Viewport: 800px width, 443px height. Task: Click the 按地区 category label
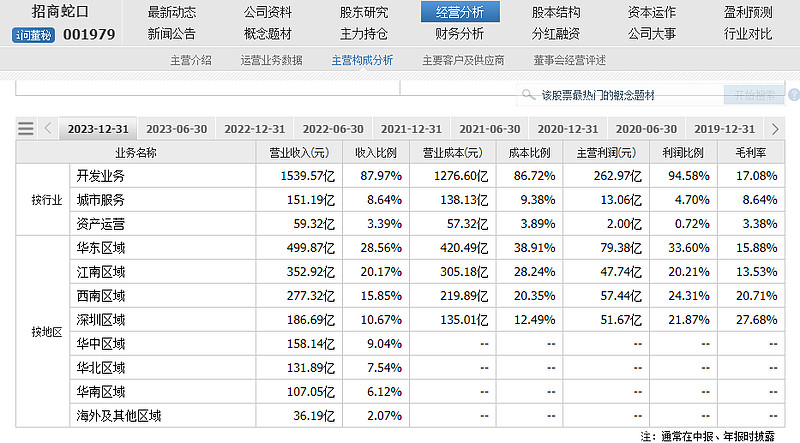pos(46,332)
